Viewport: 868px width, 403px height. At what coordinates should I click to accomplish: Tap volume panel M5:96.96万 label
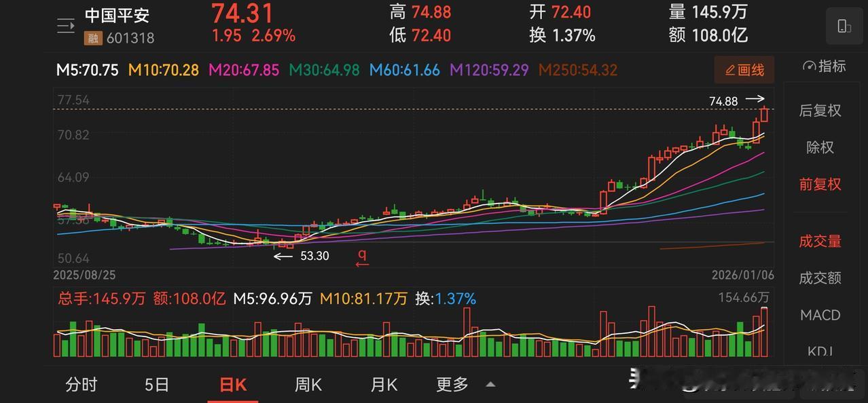272,299
